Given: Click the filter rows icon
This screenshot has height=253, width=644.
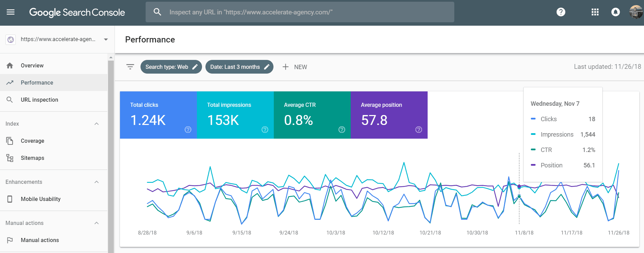Looking at the screenshot, I should (130, 67).
